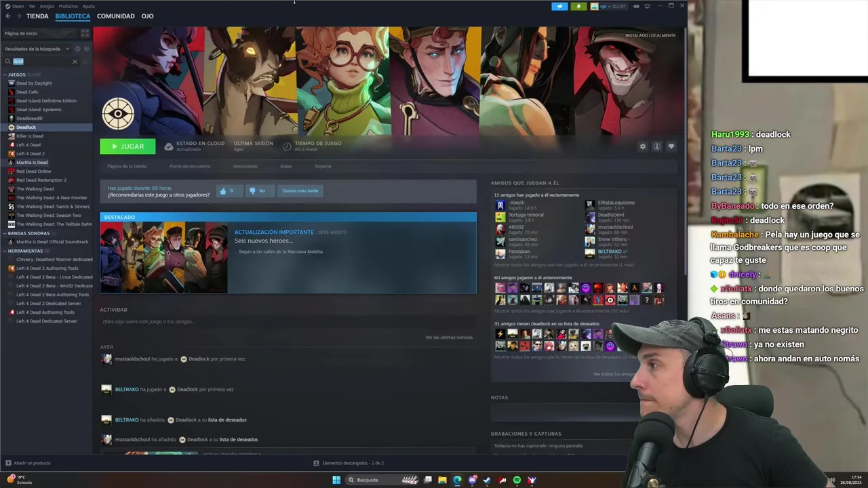868x488 pixels.
Task: Open the OJO profile tab
Action: coord(147,16)
